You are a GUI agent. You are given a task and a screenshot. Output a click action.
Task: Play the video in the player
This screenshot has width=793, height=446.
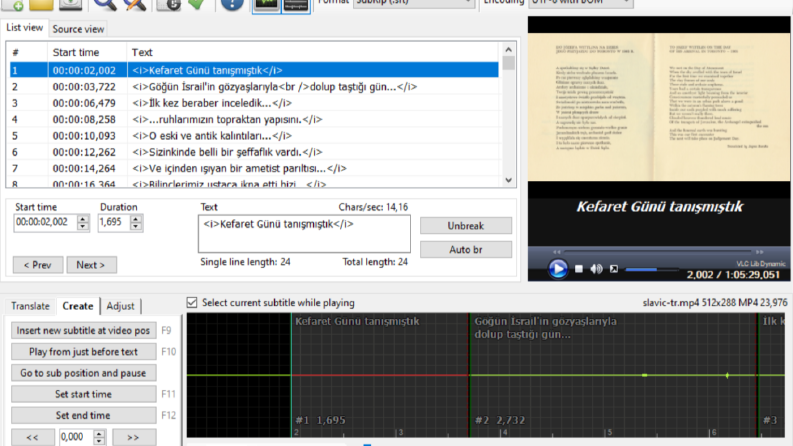point(558,269)
